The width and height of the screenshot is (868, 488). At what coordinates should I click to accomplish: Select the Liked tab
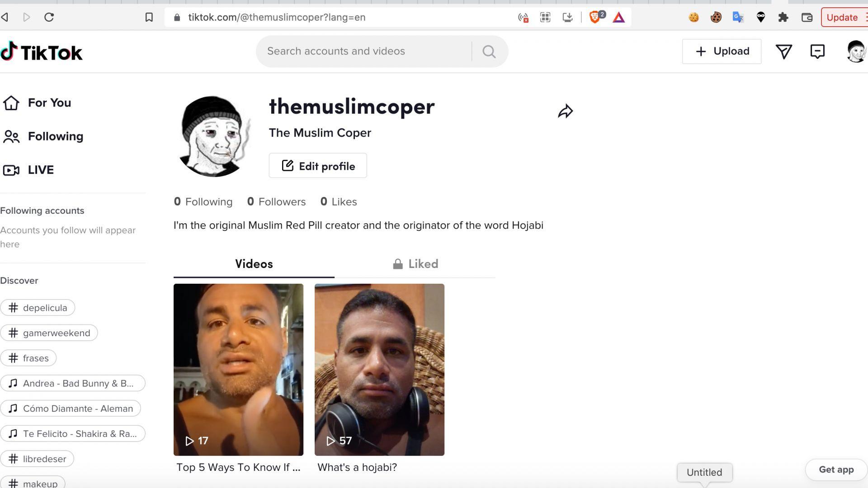pyautogui.click(x=415, y=264)
